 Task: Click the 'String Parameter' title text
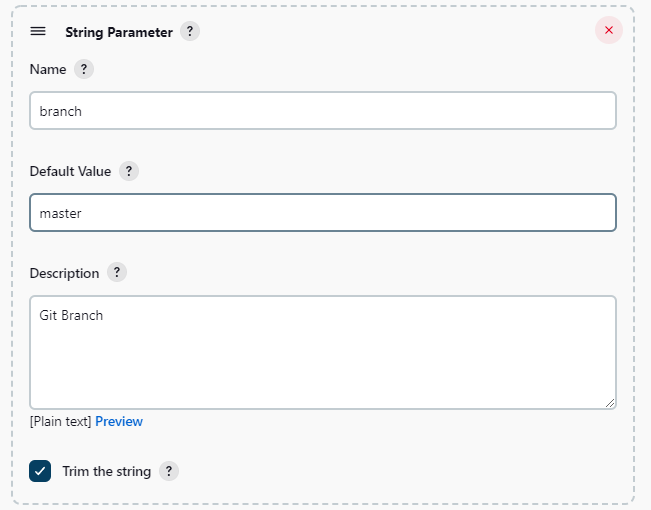coord(118,32)
